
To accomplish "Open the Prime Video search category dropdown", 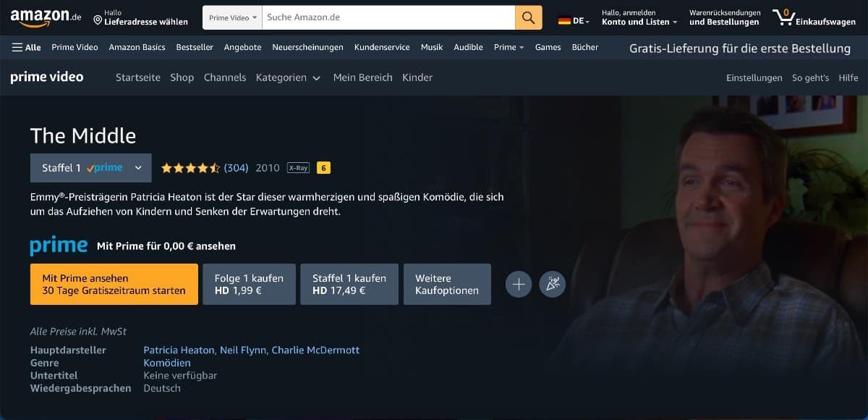I will (232, 17).
